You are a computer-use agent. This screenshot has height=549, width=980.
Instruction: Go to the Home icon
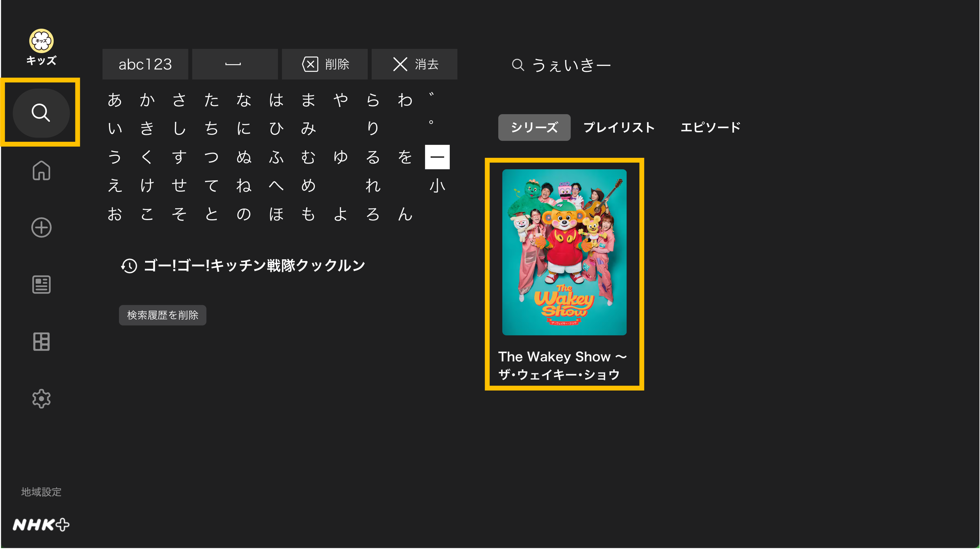[x=41, y=170]
